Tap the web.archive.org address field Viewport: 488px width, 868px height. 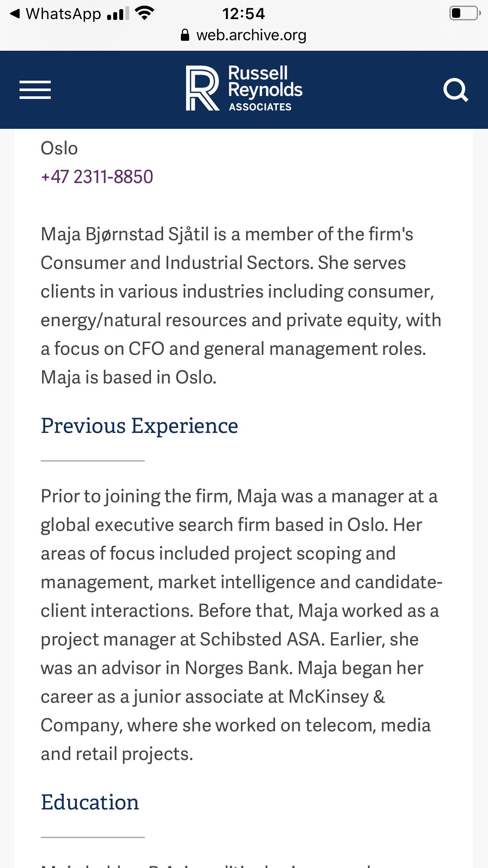[251, 35]
